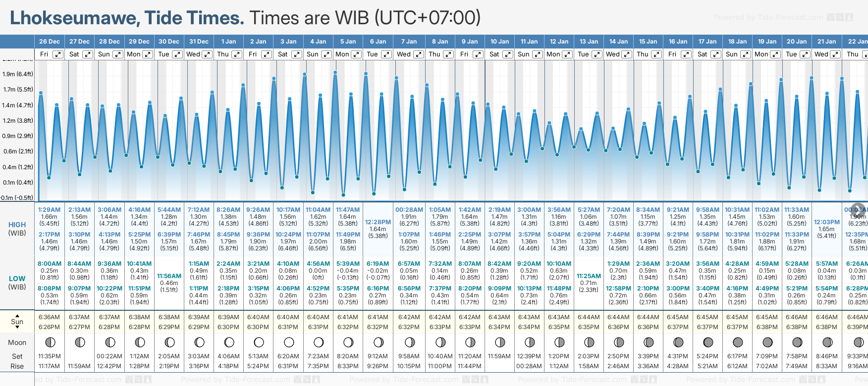The image size is (868, 386).
Task: Open expanded view for Wed 31 Dec
Action: [x=207, y=54]
